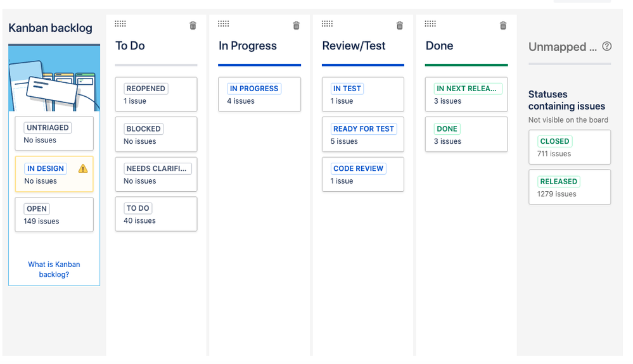Select the NEEDS CLARIFI... status card

pyautogui.click(x=157, y=174)
